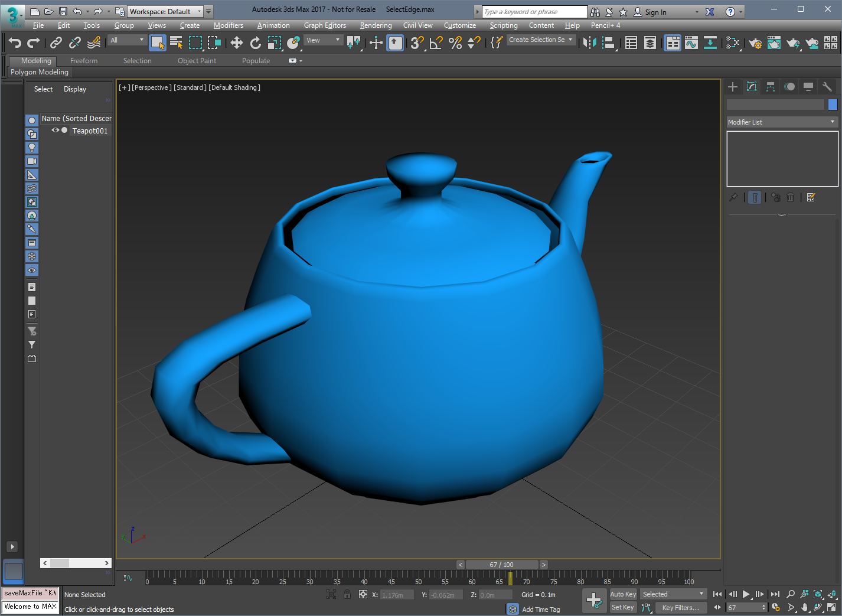Open the Rendering menu
842x616 pixels.
(x=376, y=25)
